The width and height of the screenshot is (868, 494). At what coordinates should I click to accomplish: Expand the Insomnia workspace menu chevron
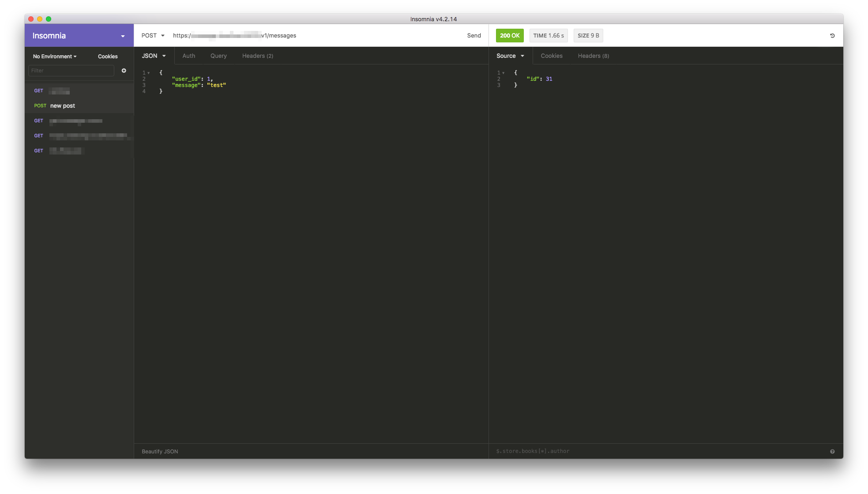(123, 36)
